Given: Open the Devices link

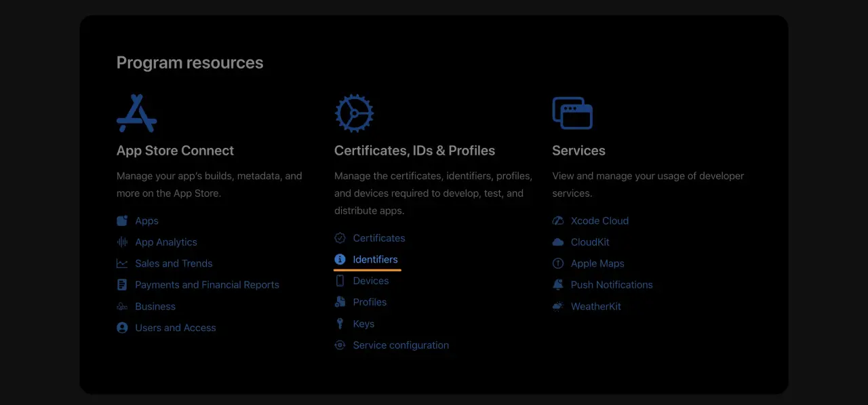Looking at the screenshot, I should coord(371,281).
